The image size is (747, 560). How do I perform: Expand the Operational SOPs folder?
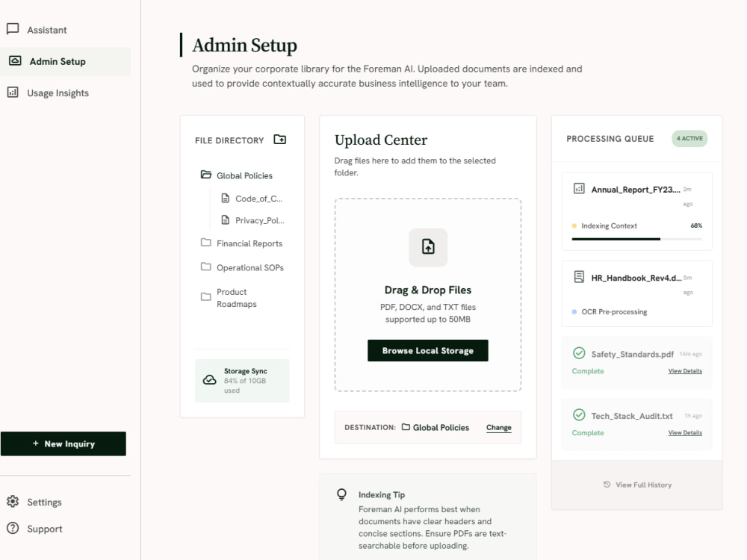pyautogui.click(x=242, y=267)
